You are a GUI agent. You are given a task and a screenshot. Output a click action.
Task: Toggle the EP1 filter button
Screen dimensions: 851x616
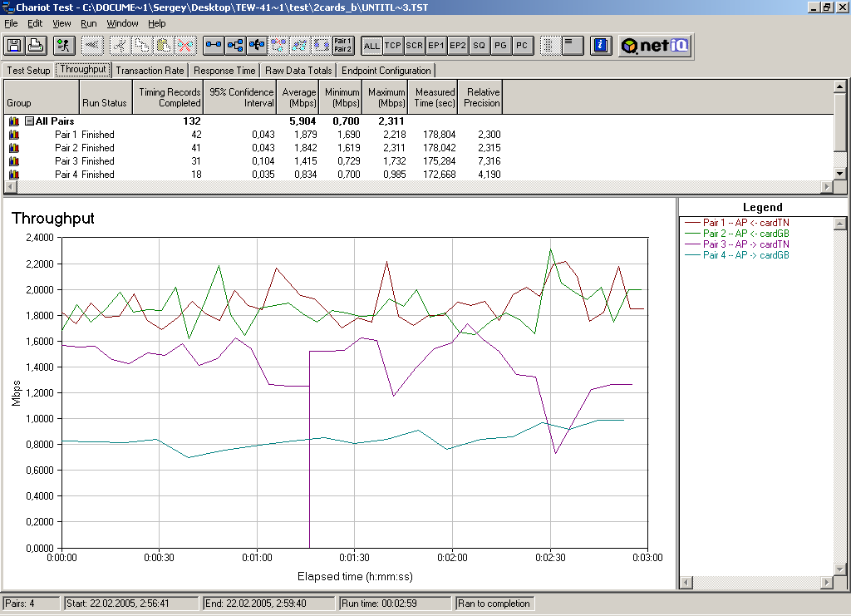pyautogui.click(x=436, y=46)
